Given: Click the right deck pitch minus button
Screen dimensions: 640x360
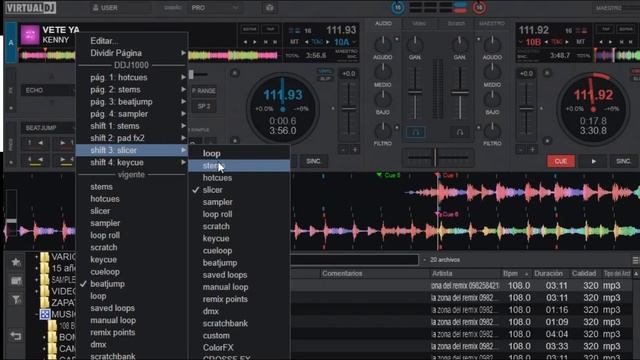Looking at the screenshot, I should 520,150.
